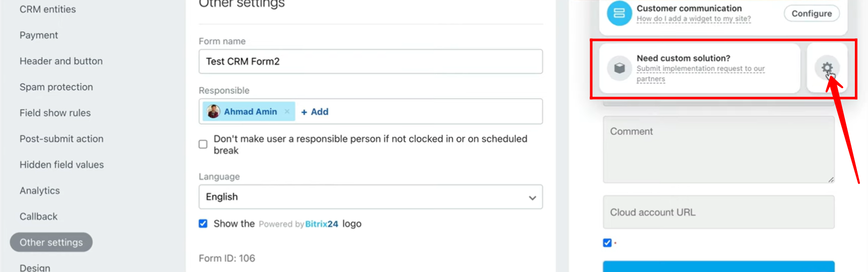868x272 pixels.
Task: Click the settings gear icon
Action: pyautogui.click(x=827, y=68)
